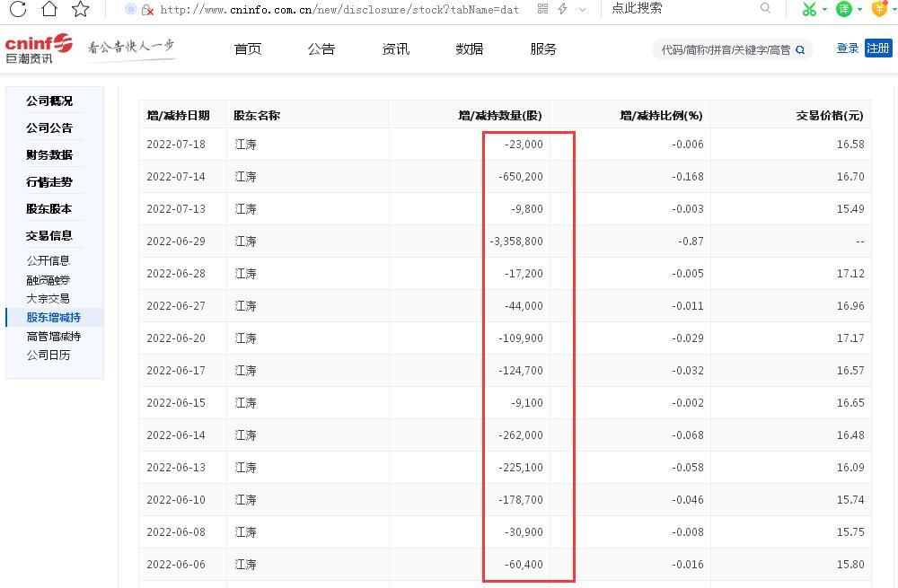Expand the address bar dropdown chevron
The image size is (898, 588).
583,9
